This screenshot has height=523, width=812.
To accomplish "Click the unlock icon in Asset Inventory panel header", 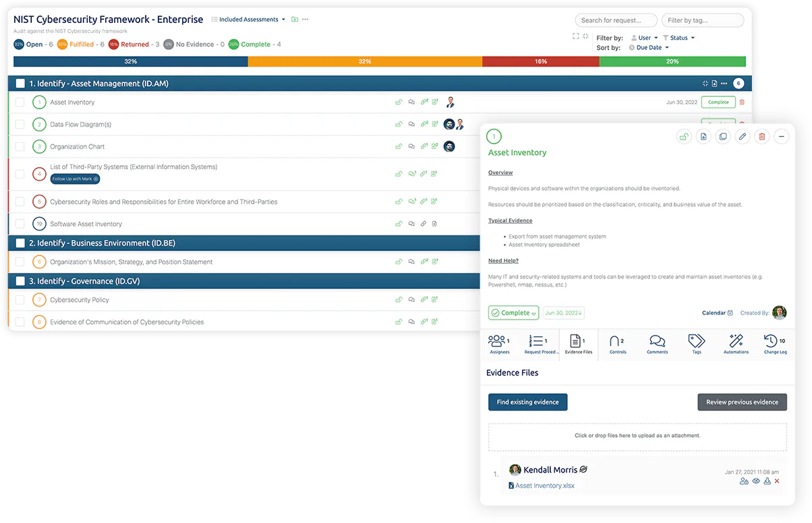I will [x=684, y=136].
